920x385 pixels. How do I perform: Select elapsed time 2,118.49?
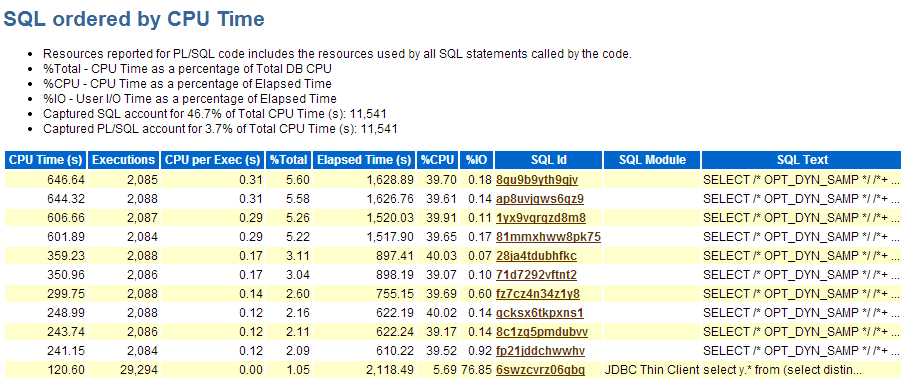(391, 370)
